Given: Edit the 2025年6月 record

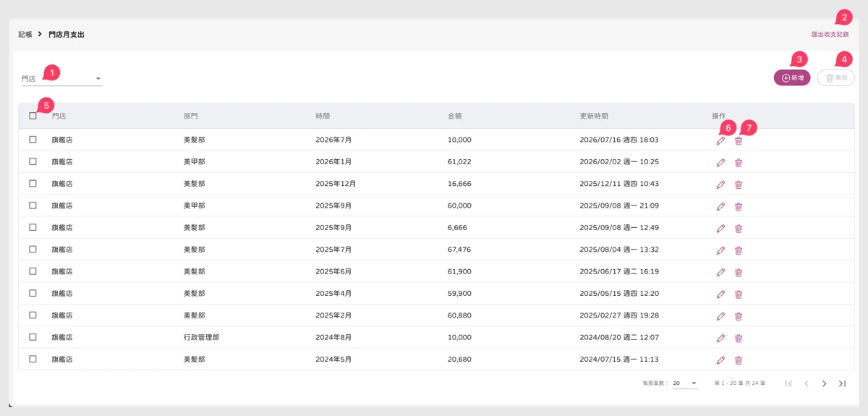Looking at the screenshot, I should click(x=720, y=272).
